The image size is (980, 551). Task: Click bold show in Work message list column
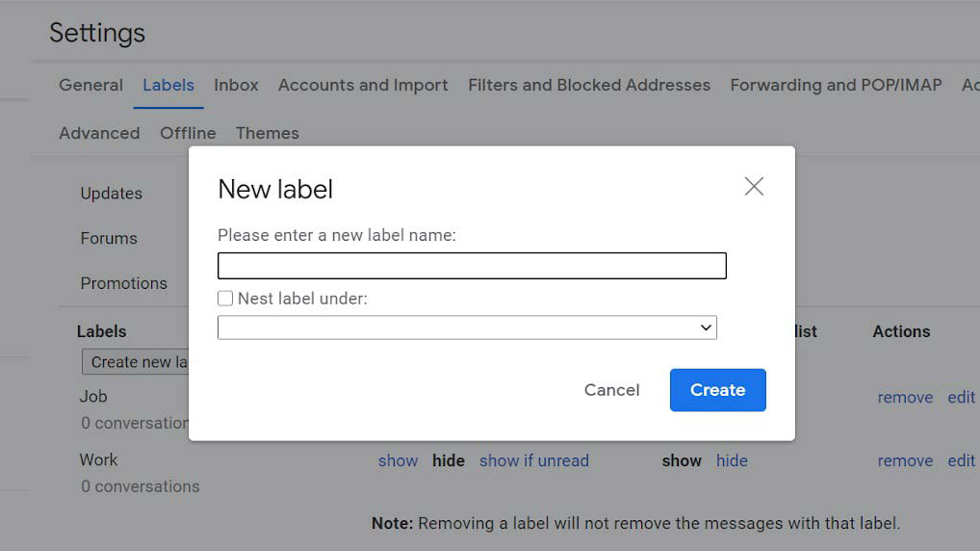coord(682,461)
